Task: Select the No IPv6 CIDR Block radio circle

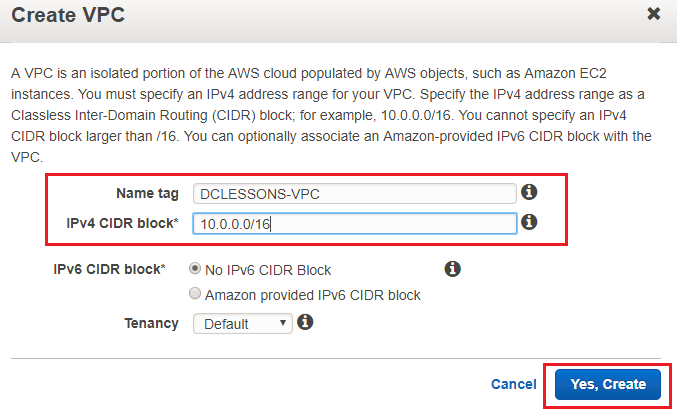Action: 195,269
